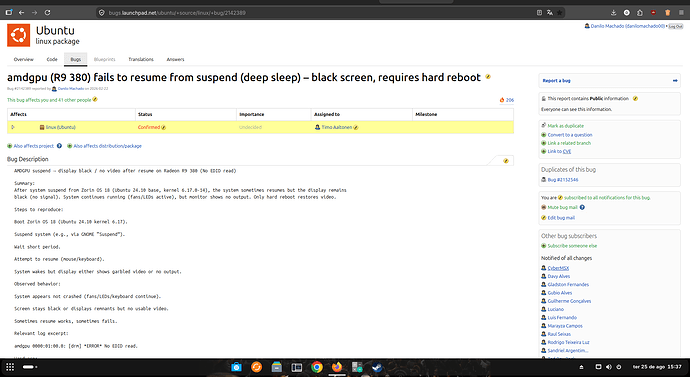The width and height of the screenshot is (690, 377).
Task: Edit affected-users status pencil icon
Action: point(95,99)
